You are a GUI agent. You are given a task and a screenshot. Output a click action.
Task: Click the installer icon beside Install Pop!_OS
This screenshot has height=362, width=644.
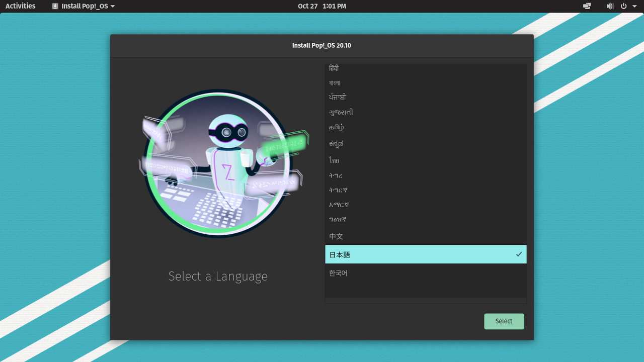click(55, 6)
